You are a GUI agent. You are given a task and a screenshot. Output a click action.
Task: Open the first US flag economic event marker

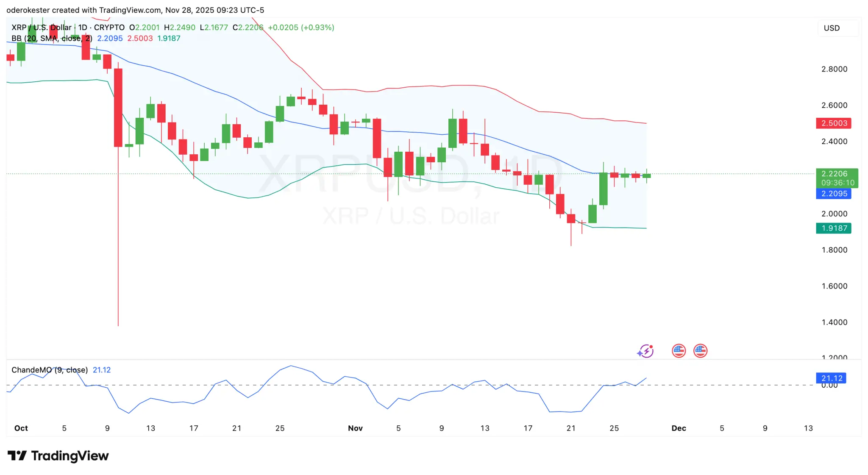point(679,350)
